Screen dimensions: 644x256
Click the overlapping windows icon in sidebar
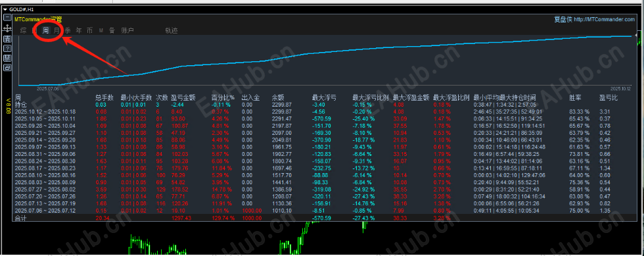point(7,68)
